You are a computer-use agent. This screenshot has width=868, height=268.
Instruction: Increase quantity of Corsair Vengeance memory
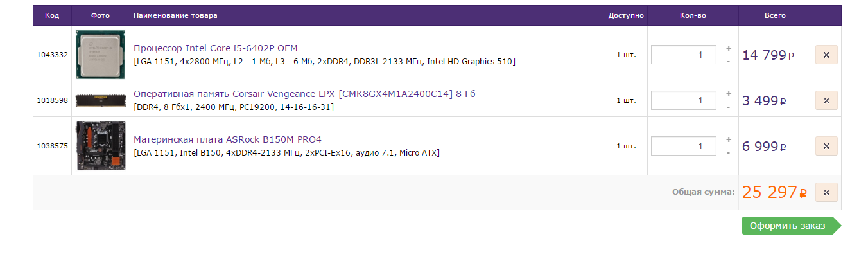tap(728, 94)
